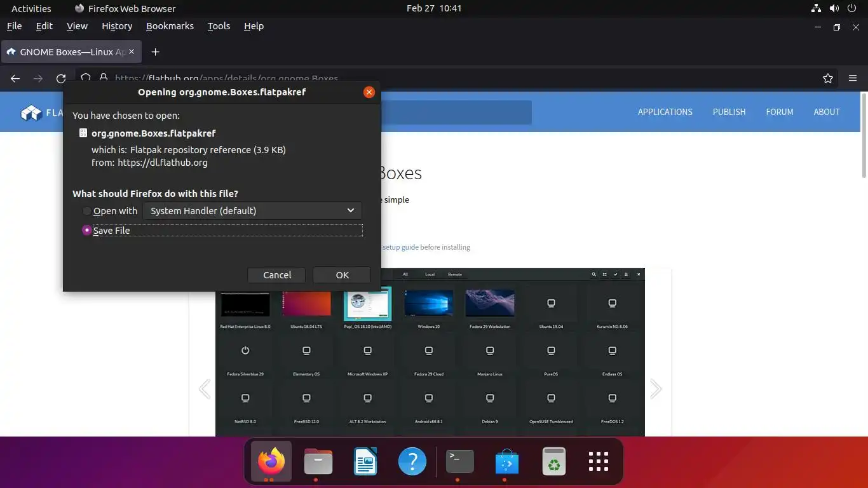The width and height of the screenshot is (868, 488).
Task: Bookmark this page with the star icon
Action: 827,78
